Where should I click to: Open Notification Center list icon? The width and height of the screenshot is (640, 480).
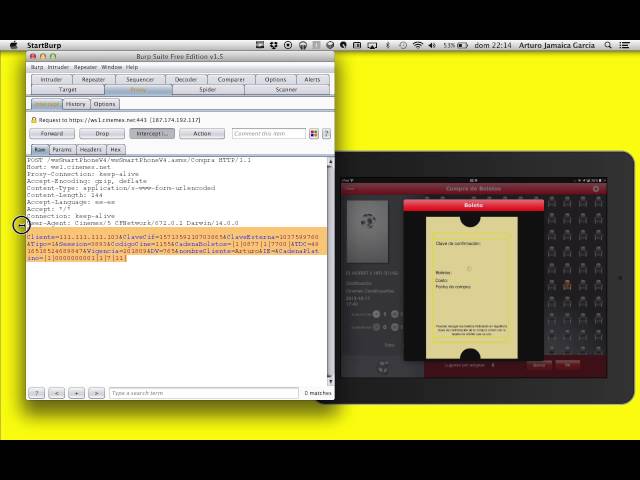click(624, 45)
